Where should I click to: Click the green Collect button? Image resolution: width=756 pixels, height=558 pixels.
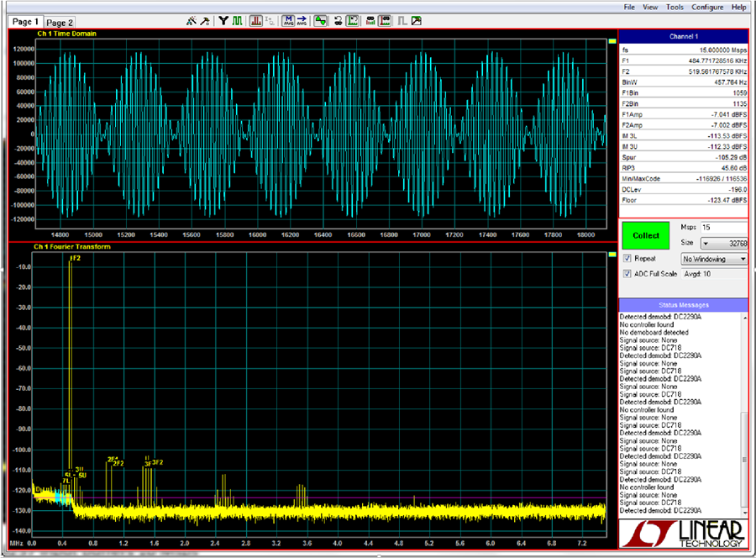646,235
